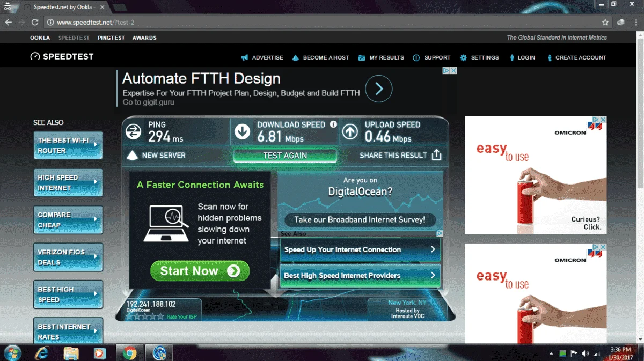Image resolution: width=644 pixels, height=361 pixels.
Task: Click the taskbar volume speaker icon
Action: (x=585, y=353)
